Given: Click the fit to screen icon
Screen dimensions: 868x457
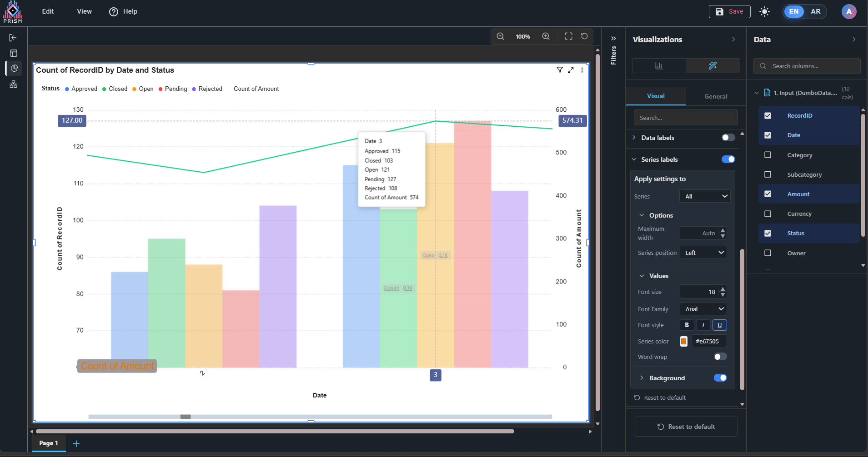Looking at the screenshot, I should tap(568, 36).
